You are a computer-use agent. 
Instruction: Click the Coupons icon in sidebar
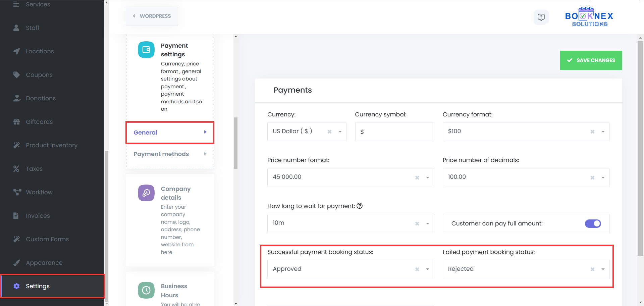pyautogui.click(x=16, y=74)
